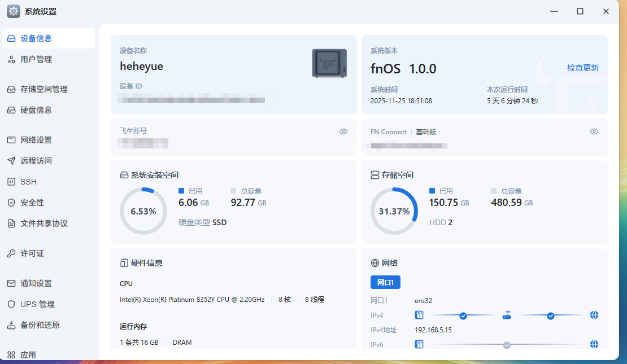
Task: Minimize the 系统设置 window
Action: tap(554, 11)
